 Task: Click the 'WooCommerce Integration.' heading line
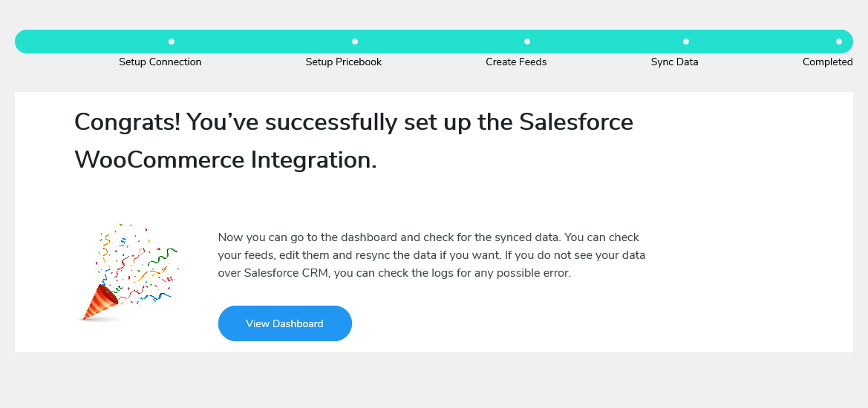(226, 160)
